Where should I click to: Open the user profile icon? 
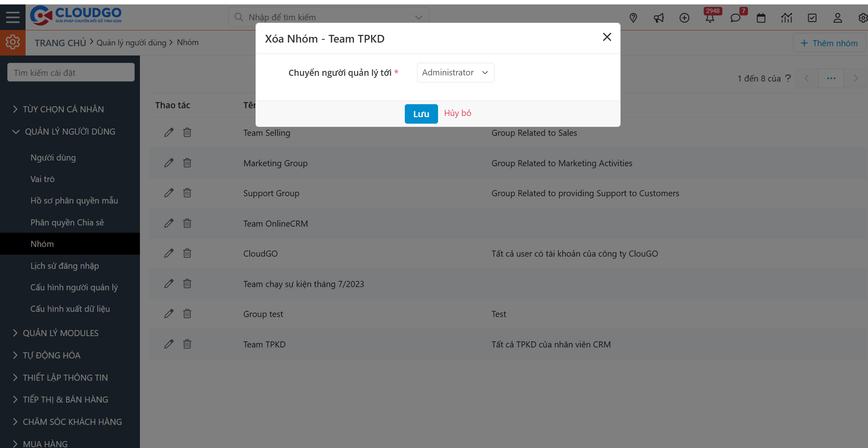click(x=838, y=18)
